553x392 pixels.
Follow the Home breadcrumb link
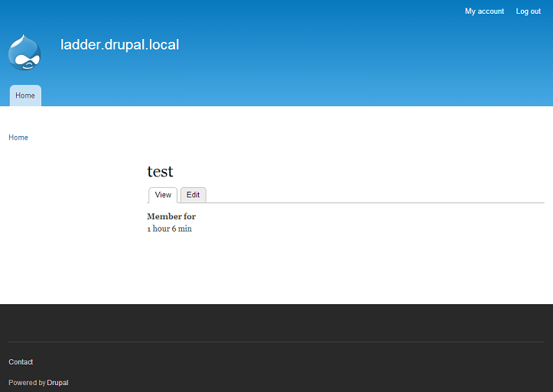coord(18,138)
